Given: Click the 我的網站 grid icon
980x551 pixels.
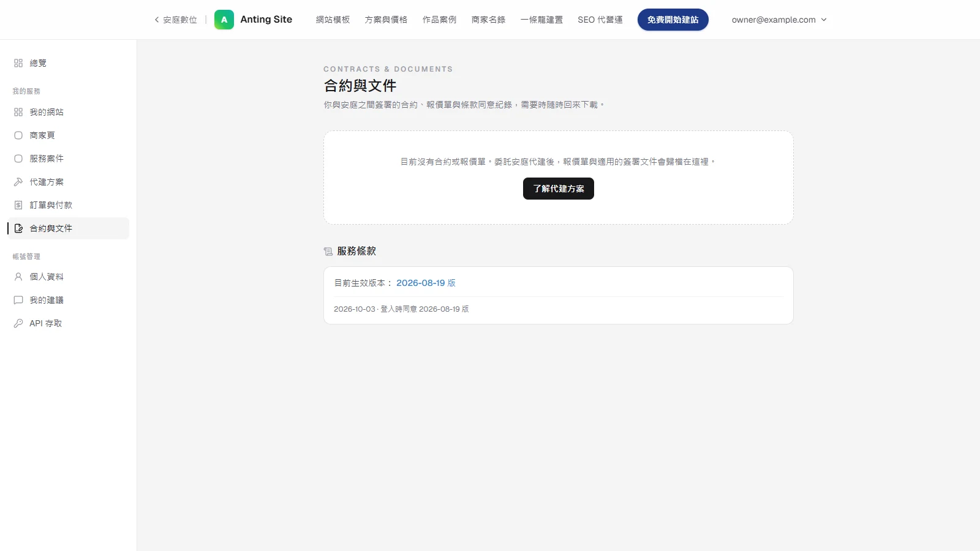Looking at the screenshot, I should pos(18,112).
